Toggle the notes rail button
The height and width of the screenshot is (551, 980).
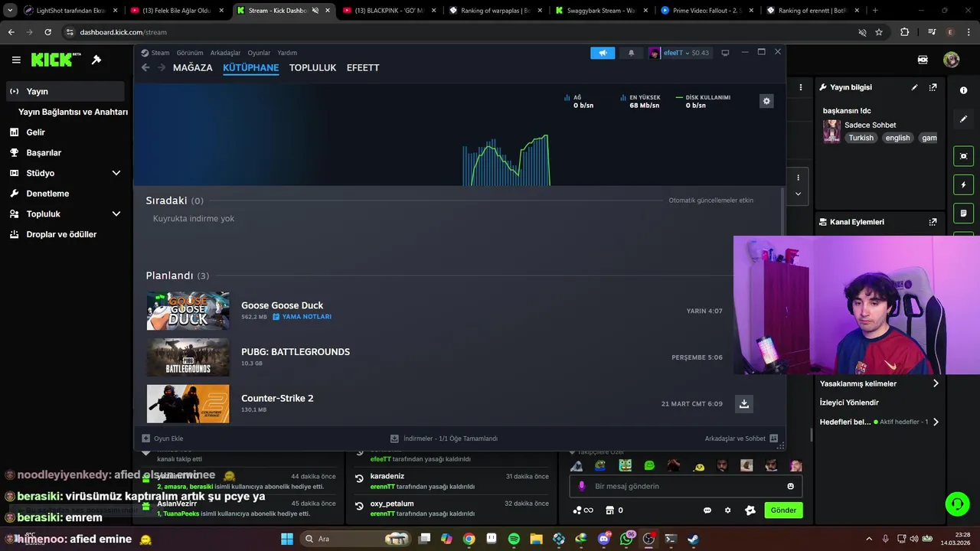click(963, 213)
